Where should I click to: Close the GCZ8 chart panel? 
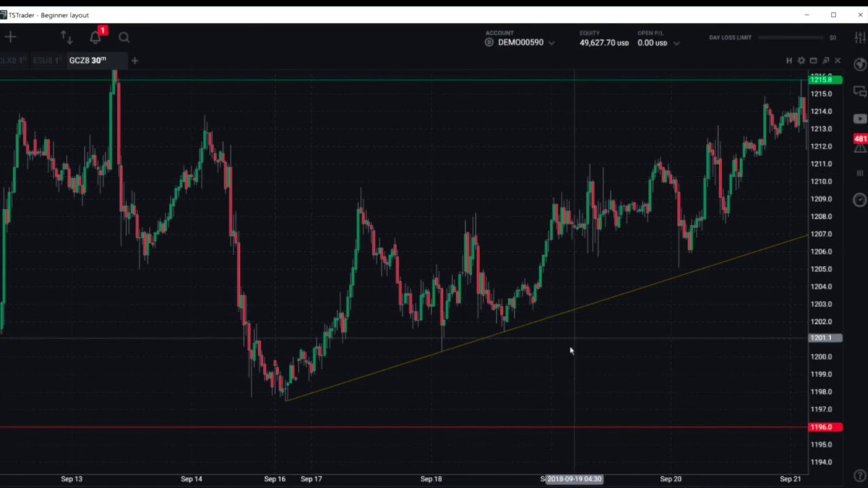pyautogui.click(x=837, y=61)
